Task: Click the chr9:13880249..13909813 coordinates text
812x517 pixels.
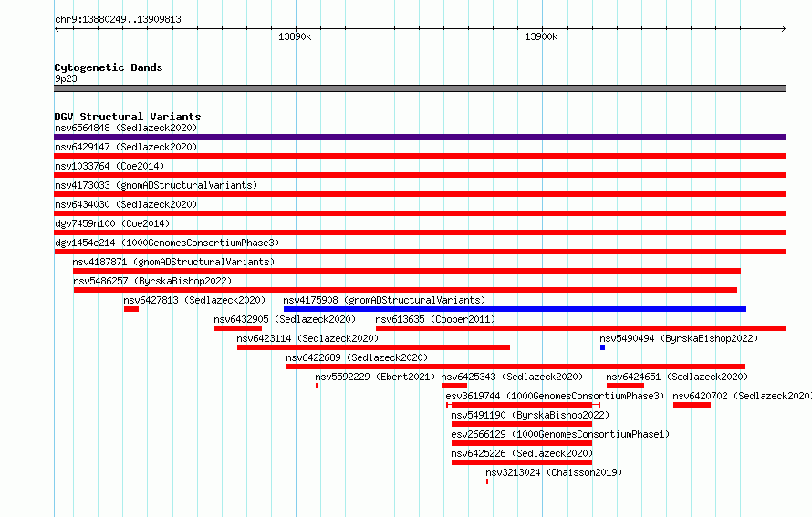Action: click(118, 19)
